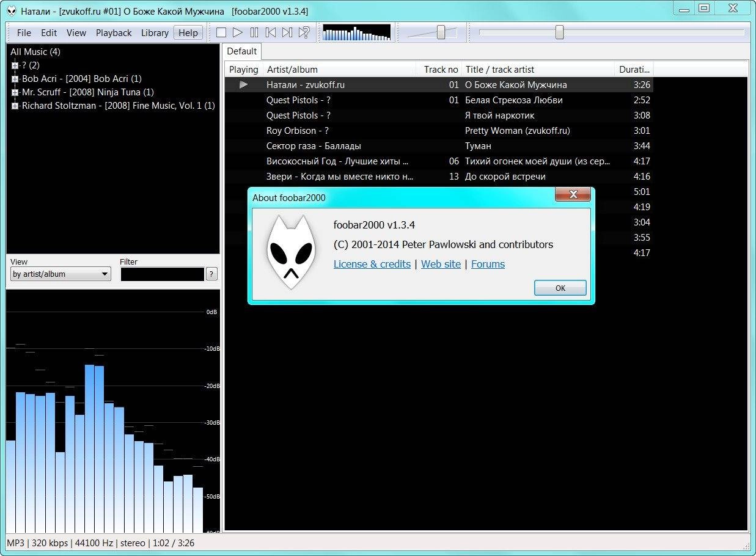Open the Library menu
Viewport: 756px width, 556px height.
click(155, 33)
